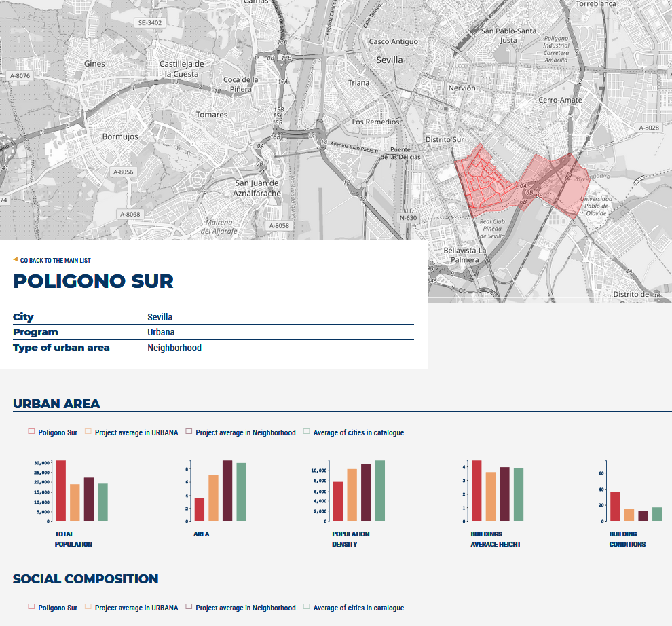Click the 'Los Remedios' map label
Image resolution: width=672 pixels, height=626 pixels.
coord(375,122)
